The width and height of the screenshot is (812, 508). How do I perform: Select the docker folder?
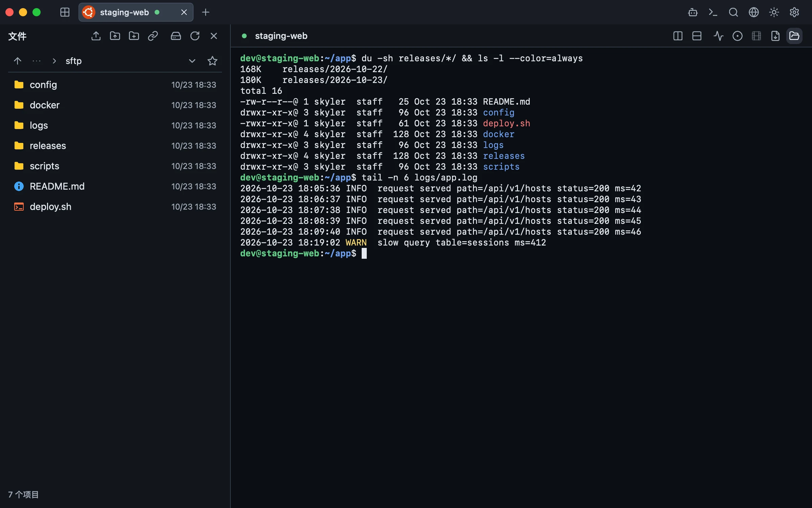pyautogui.click(x=115, y=105)
